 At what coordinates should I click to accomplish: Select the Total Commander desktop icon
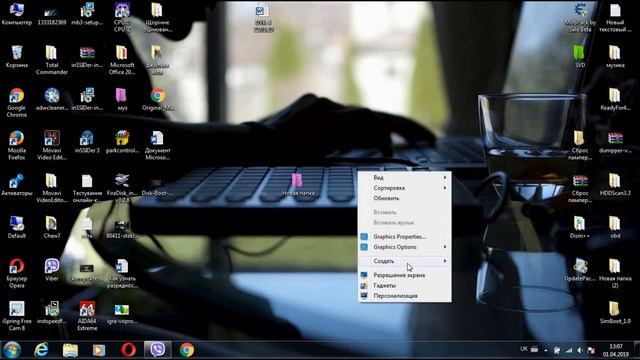point(51,60)
